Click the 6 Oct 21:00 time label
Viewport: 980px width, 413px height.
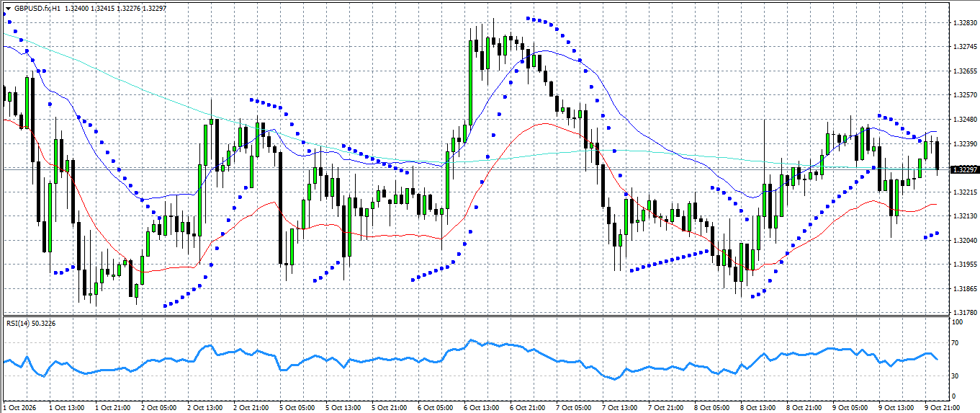click(527, 407)
